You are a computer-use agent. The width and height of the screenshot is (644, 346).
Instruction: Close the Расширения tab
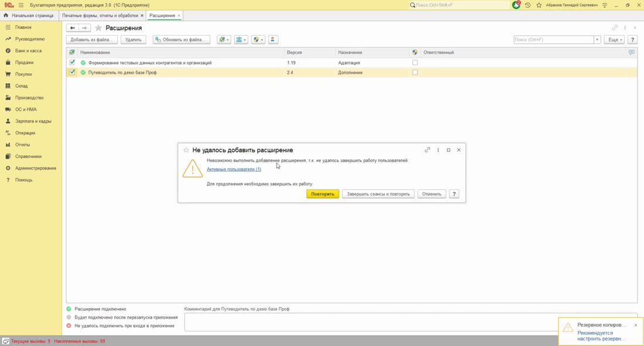point(179,16)
